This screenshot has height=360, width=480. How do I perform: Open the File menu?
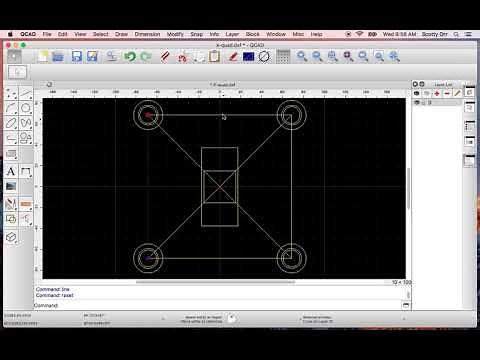(x=47, y=34)
